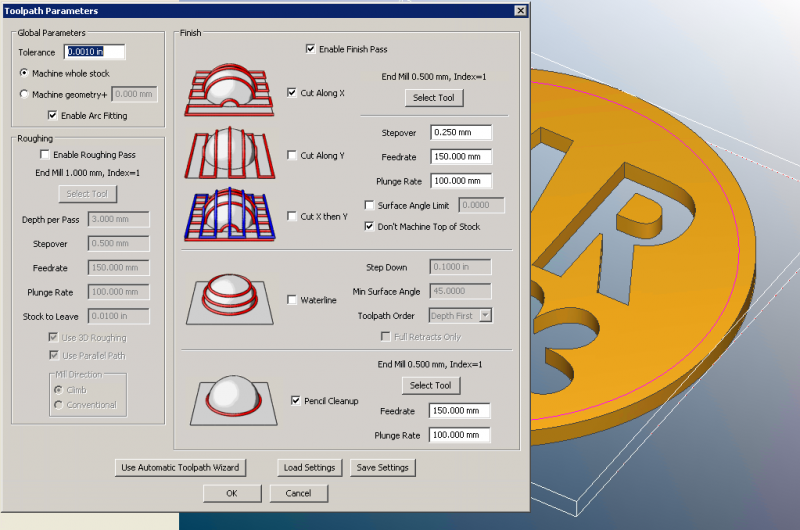
Task: Toggle the Enable Arc Fitting checkbox
Action: (52, 115)
